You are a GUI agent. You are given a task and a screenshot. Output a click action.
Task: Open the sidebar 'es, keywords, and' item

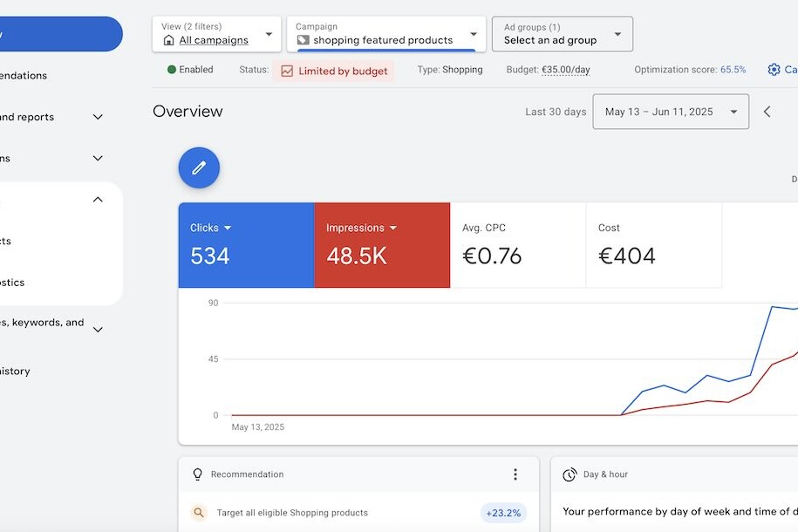42,323
